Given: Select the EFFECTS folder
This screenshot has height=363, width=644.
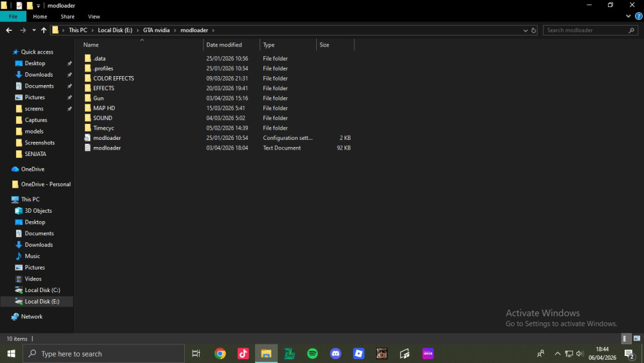Looking at the screenshot, I should coord(104,88).
